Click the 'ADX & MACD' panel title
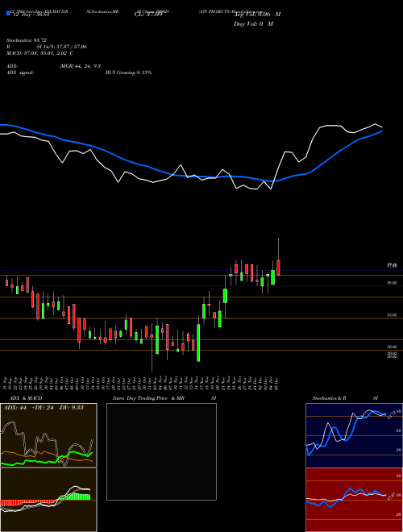Viewport: 403px width, 532px height. 26,398
